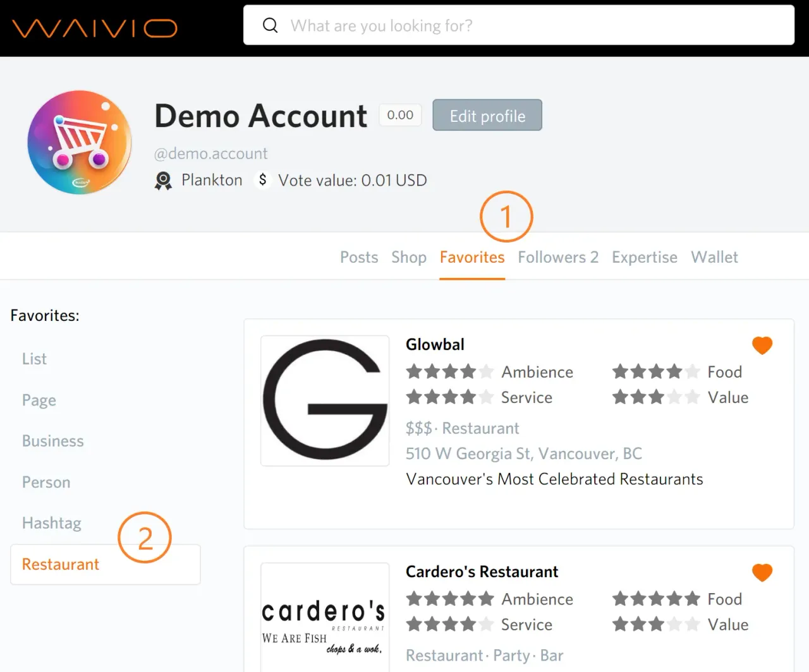Click the @demo.account username
Screen dimensions: 809x672
(x=211, y=153)
